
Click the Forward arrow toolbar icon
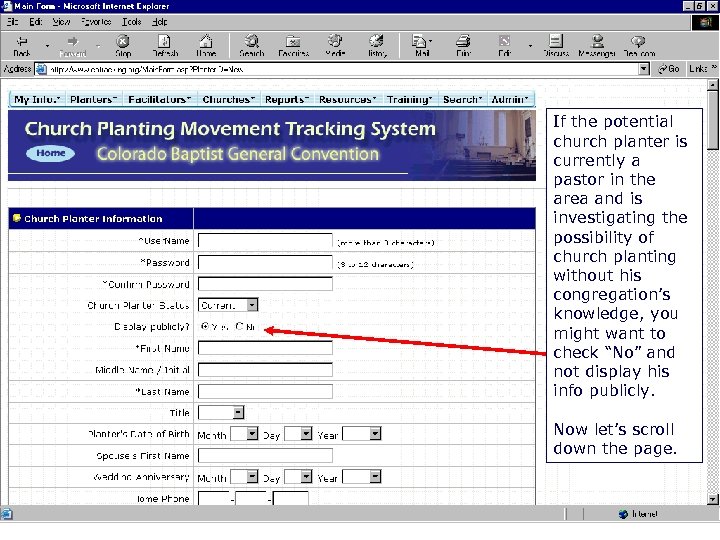(x=73, y=41)
